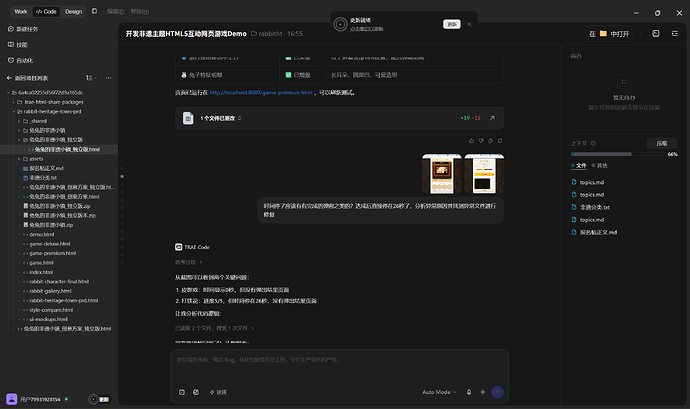690x409 pixels.
Task: Click the sparkle enhance prompt icon
Action: pyautogui.click(x=482, y=392)
